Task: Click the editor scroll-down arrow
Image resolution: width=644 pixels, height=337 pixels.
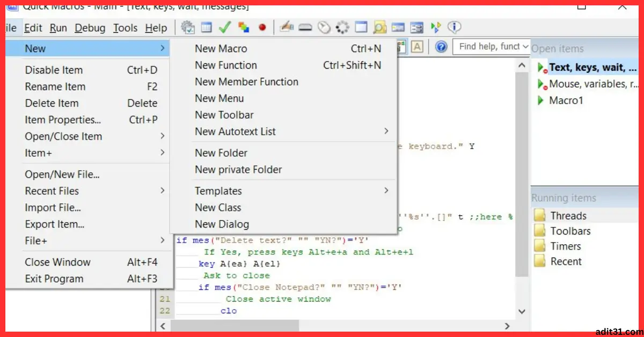Action: point(522,311)
